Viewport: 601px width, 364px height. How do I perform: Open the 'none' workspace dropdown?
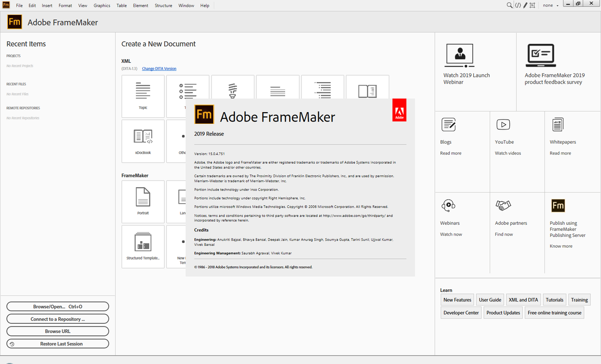(551, 6)
